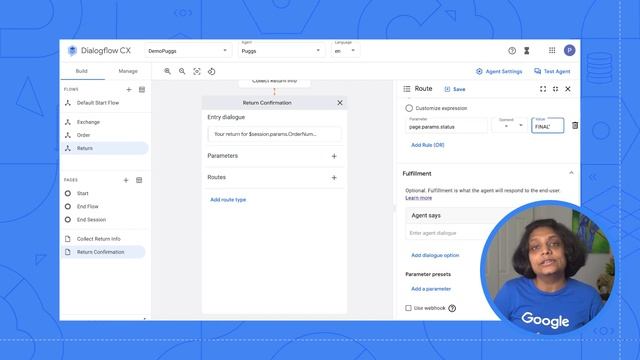This screenshot has width=640, height=360.
Task: Open the en language dropdown
Action: tap(345, 51)
